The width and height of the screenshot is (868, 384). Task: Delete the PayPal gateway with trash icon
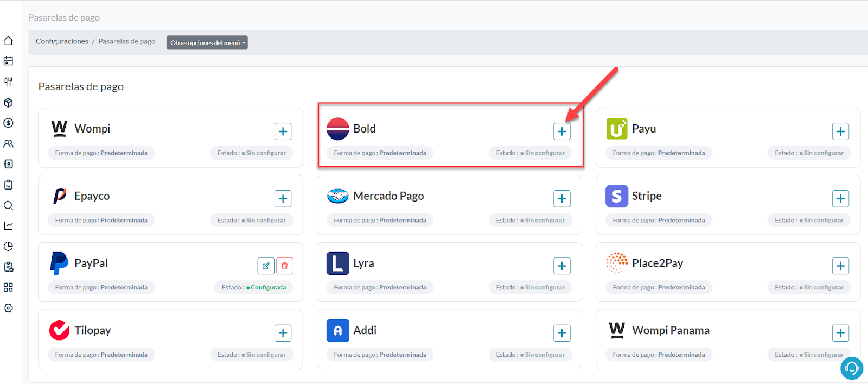click(x=285, y=266)
